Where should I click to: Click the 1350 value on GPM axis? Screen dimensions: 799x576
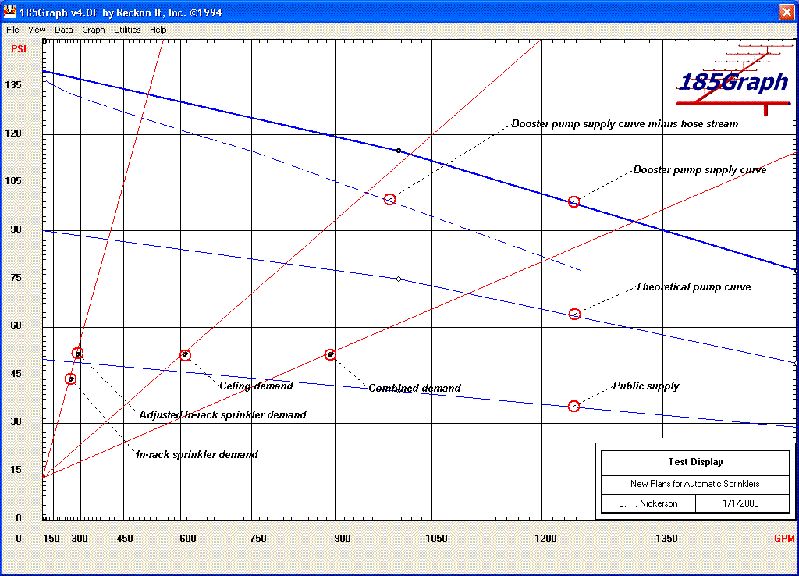pos(666,539)
